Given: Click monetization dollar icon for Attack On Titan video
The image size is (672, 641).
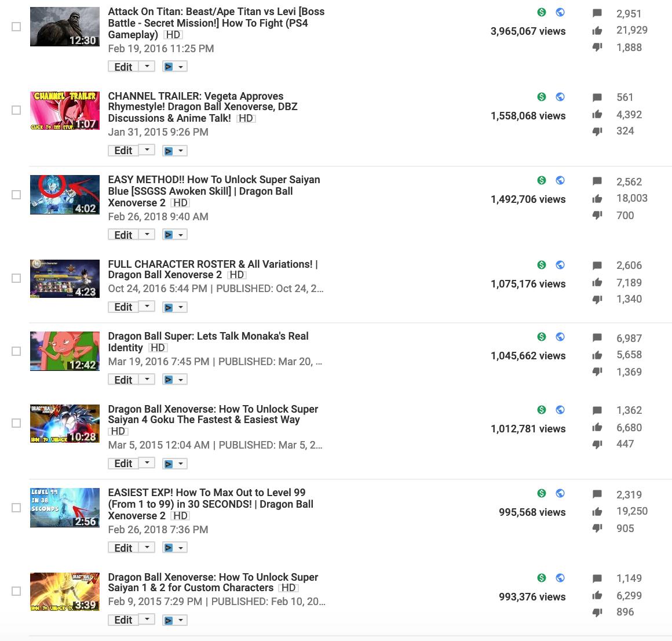Looking at the screenshot, I should tap(542, 12).
